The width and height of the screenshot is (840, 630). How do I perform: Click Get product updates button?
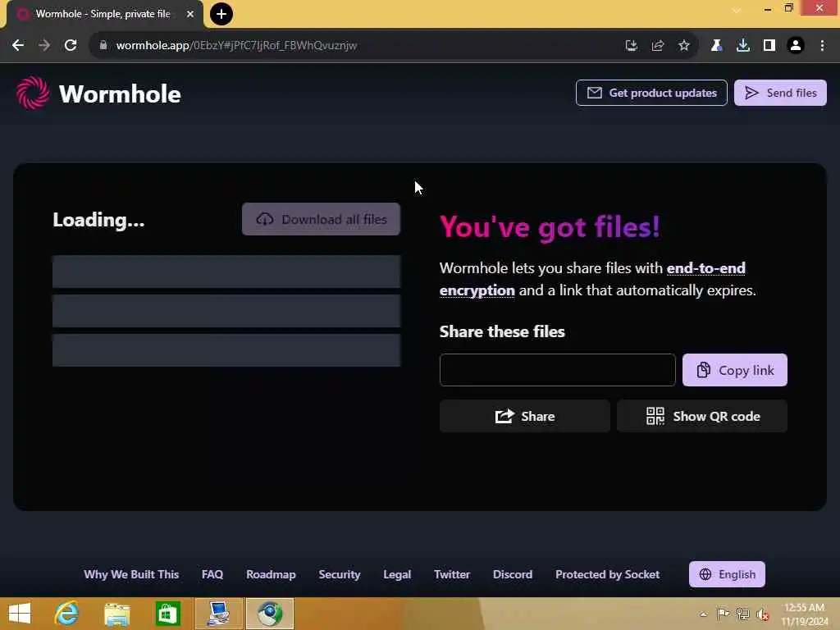(x=651, y=93)
